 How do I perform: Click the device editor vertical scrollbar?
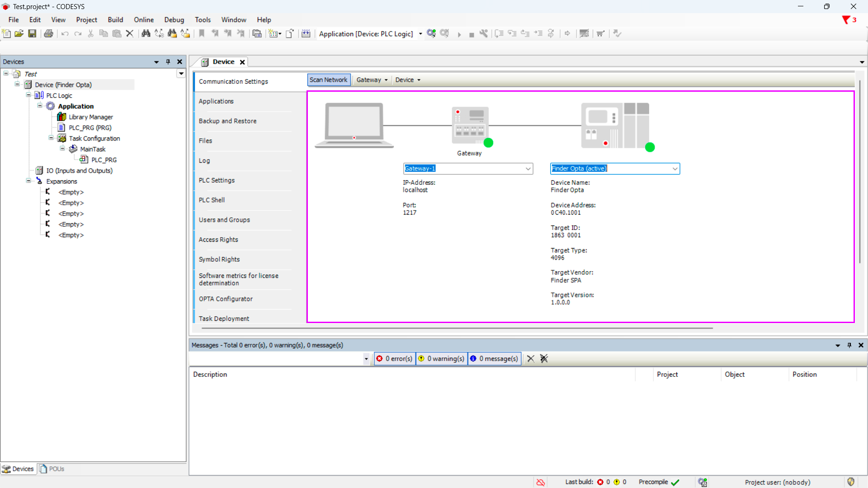[859, 172]
